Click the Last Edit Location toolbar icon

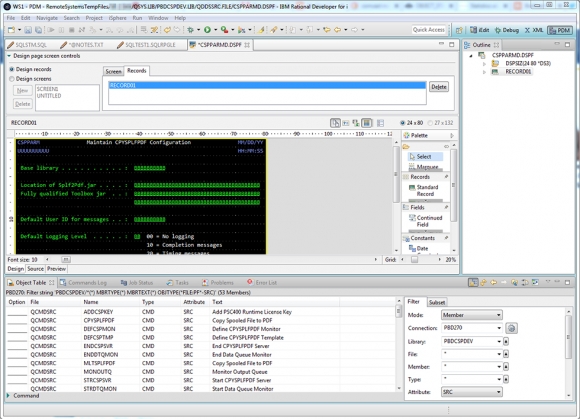tap(327, 30)
